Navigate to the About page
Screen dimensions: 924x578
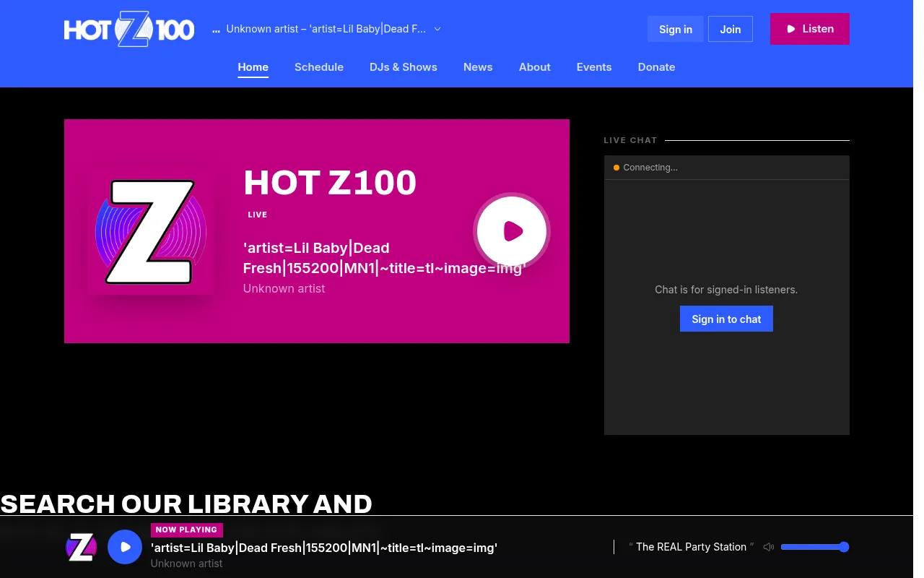[x=535, y=67]
